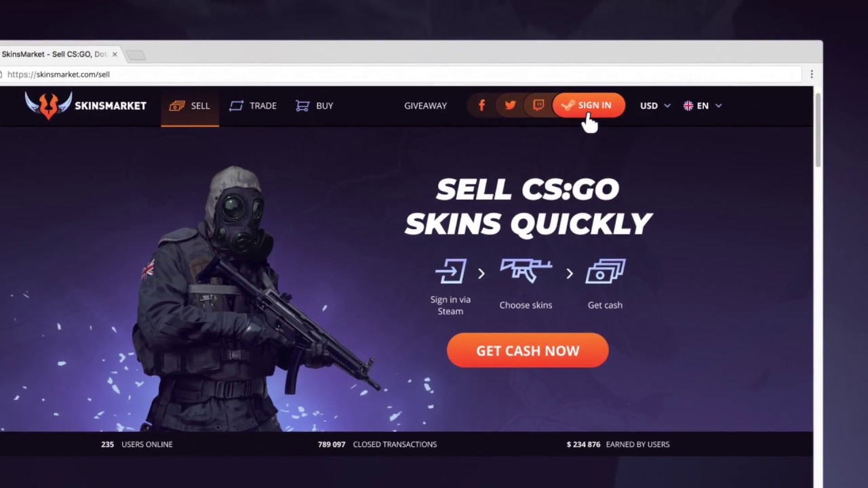The height and width of the screenshot is (488, 868).
Task: Expand the EN language dropdown
Action: tap(703, 106)
